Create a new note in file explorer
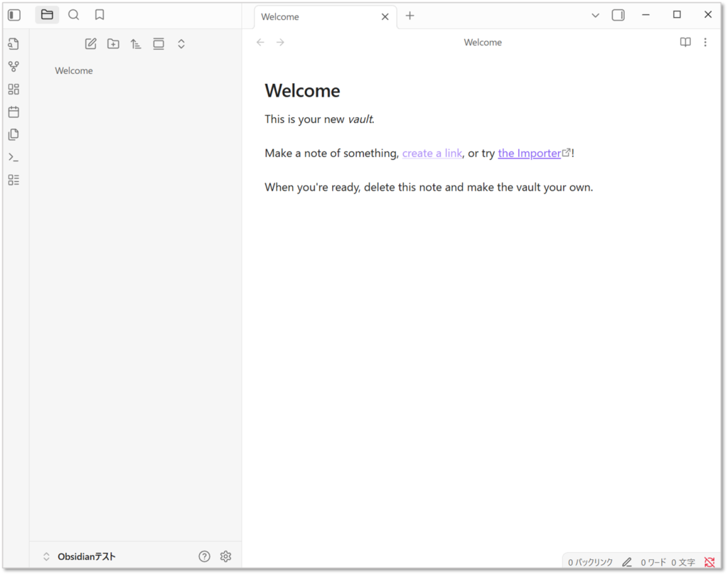Viewport: 728px width, 575px height. click(x=90, y=44)
